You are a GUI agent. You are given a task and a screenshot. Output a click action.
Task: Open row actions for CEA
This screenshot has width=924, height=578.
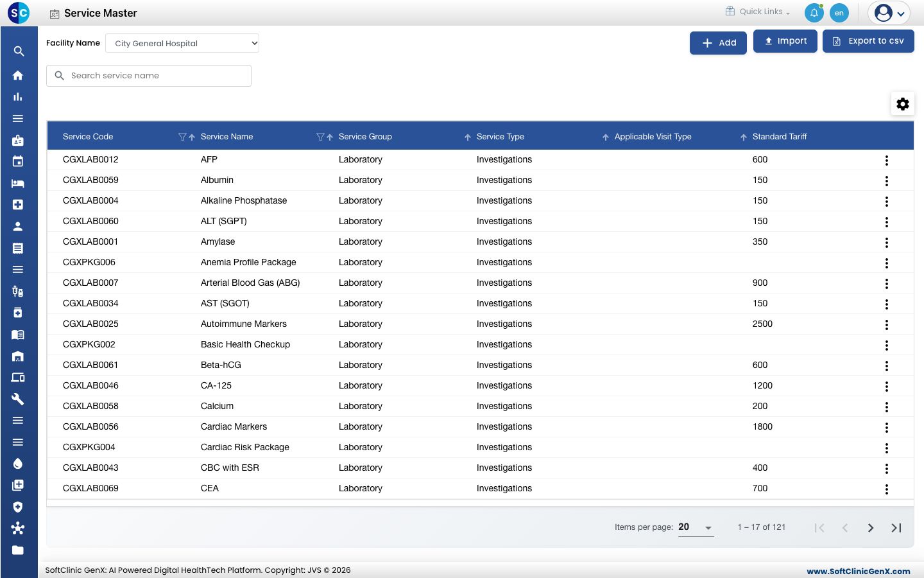tap(887, 489)
